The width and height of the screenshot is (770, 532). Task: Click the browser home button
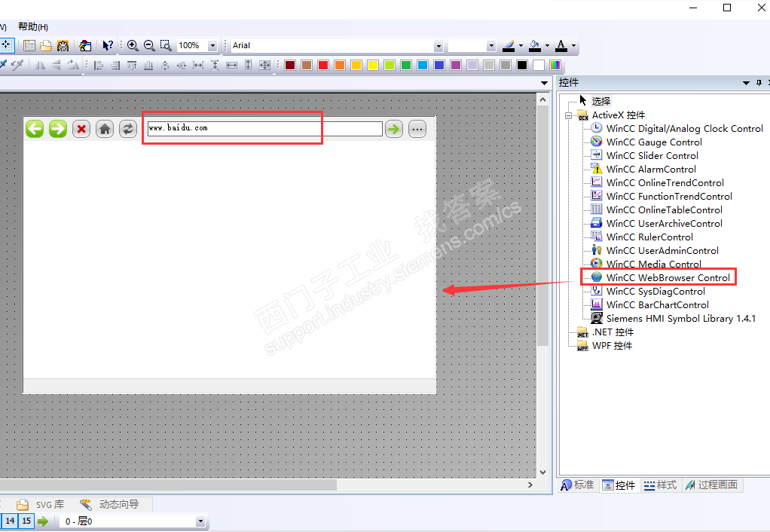[x=105, y=129]
